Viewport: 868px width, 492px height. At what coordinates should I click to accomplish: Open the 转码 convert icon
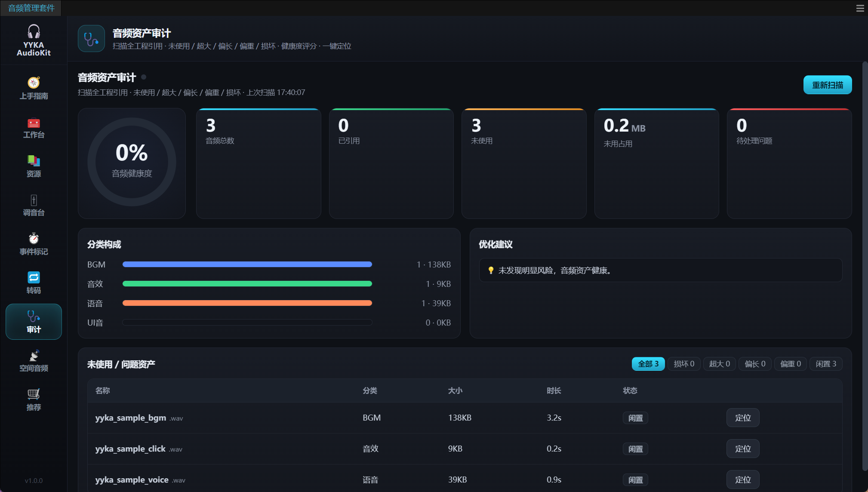(x=34, y=277)
